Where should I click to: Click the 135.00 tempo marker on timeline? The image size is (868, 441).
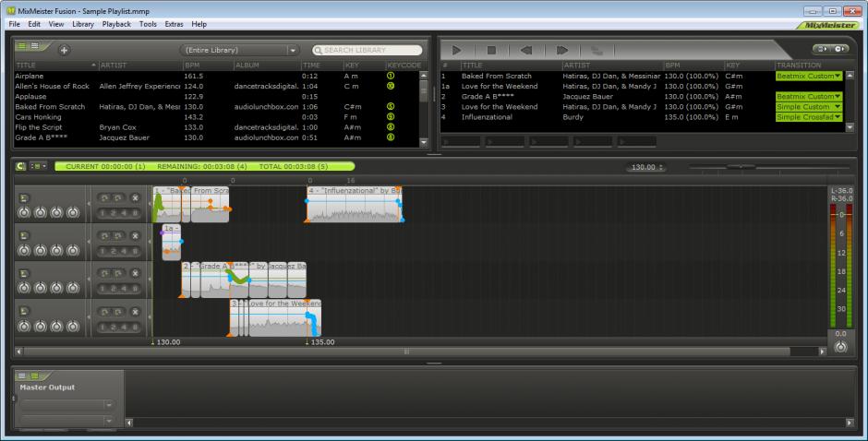[x=320, y=342]
